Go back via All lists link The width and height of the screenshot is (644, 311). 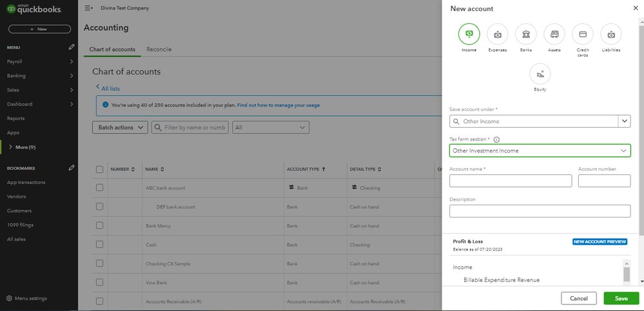[108, 88]
